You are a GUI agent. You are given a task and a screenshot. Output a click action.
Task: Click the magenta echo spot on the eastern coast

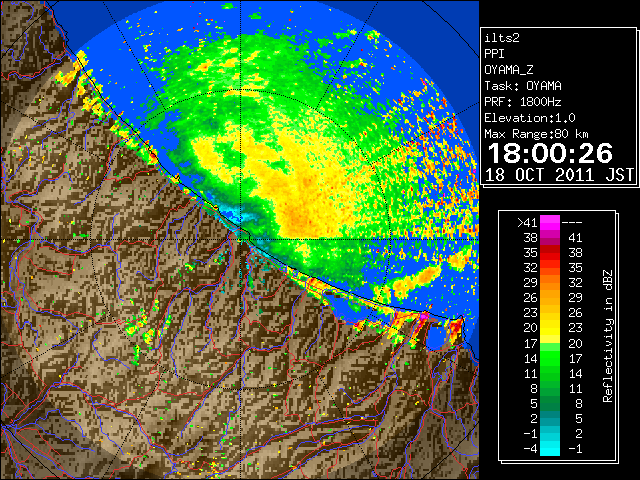(x=424, y=316)
